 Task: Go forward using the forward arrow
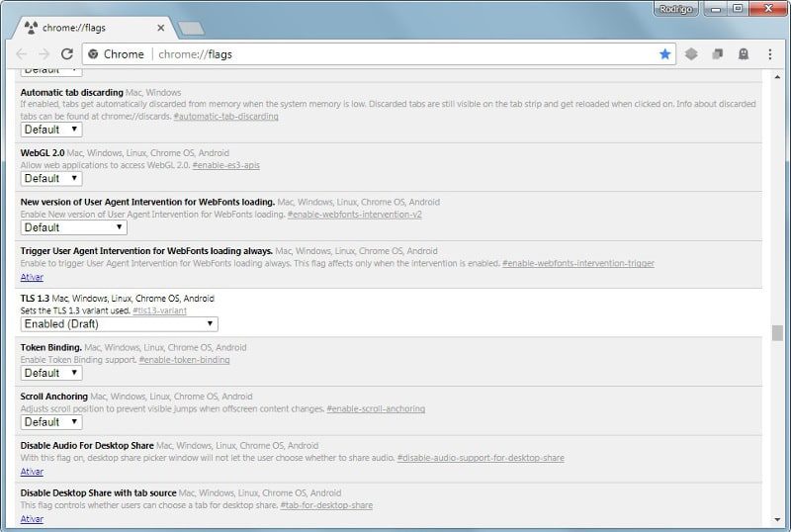coord(44,54)
